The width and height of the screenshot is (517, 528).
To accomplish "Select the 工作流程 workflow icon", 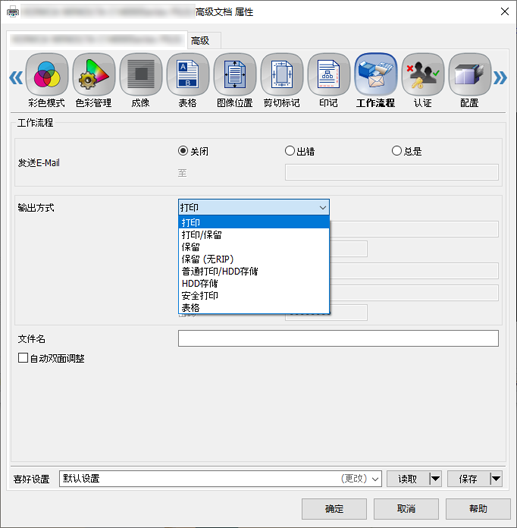I will pos(376,75).
